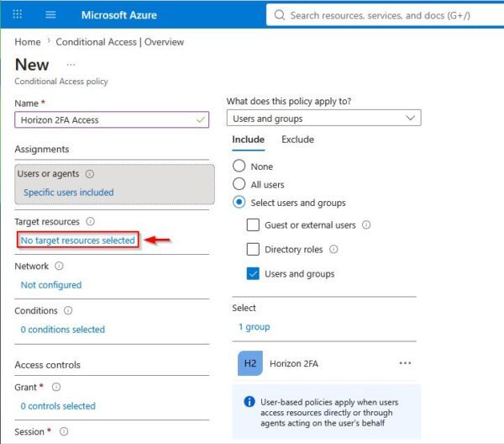This screenshot has width=504, height=444.
Task: Open options ellipsis for Horizon 2FA group
Action: point(405,363)
